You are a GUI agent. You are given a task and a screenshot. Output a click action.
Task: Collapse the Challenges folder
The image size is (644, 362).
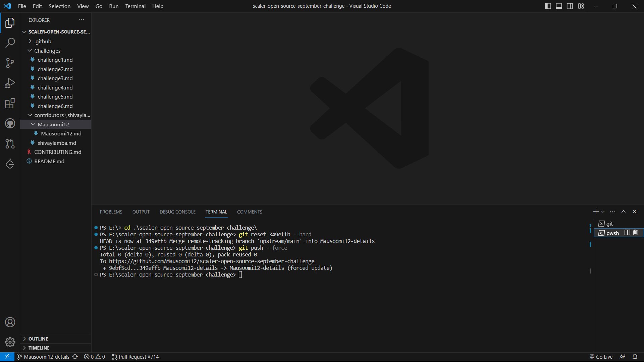30,51
